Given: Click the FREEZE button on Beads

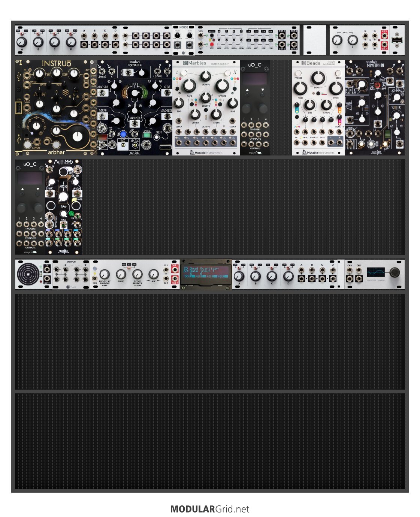Looking at the screenshot, I should click(x=298, y=73).
